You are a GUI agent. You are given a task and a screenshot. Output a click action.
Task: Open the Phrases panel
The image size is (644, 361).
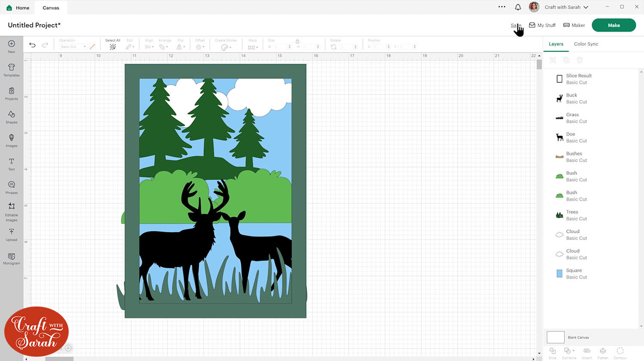coord(12,187)
